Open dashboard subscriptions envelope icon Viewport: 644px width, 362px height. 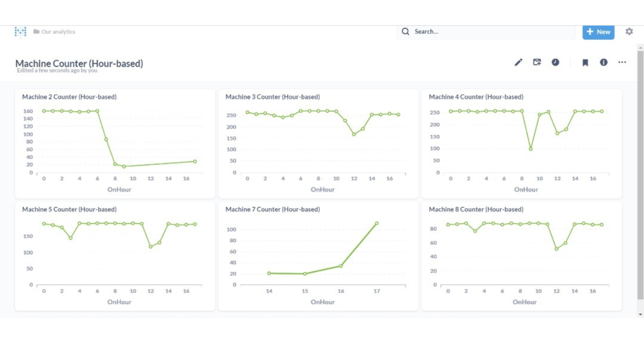click(x=537, y=62)
